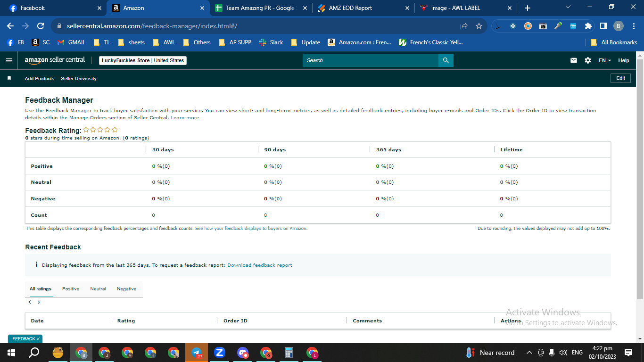
Task: Toggle the browser side panel
Action: pyautogui.click(x=603, y=26)
